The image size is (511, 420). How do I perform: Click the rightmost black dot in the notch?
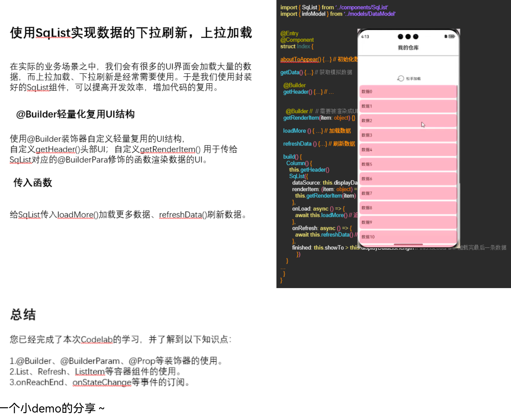(415, 37)
